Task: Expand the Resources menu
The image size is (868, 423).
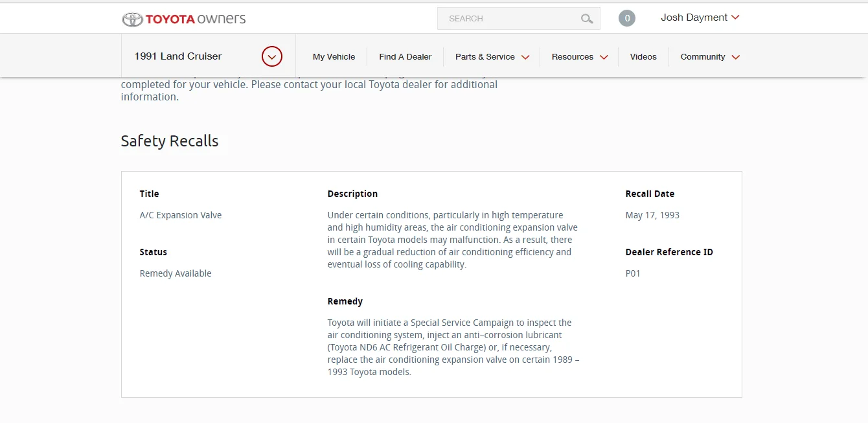Action: tap(580, 56)
